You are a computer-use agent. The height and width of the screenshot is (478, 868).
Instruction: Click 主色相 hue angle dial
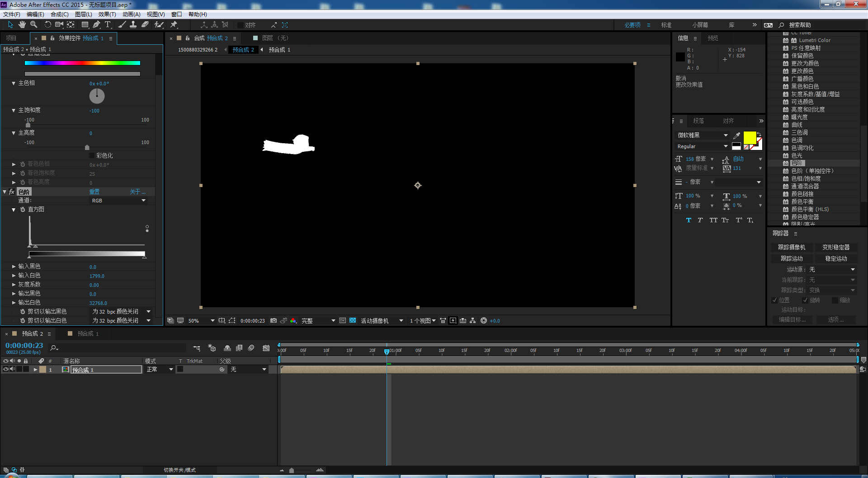pos(97,96)
